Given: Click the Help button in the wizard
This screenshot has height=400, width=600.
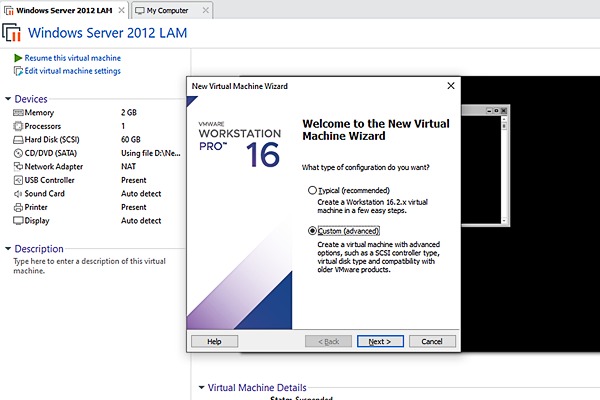Looking at the screenshot, I should 214,341.
